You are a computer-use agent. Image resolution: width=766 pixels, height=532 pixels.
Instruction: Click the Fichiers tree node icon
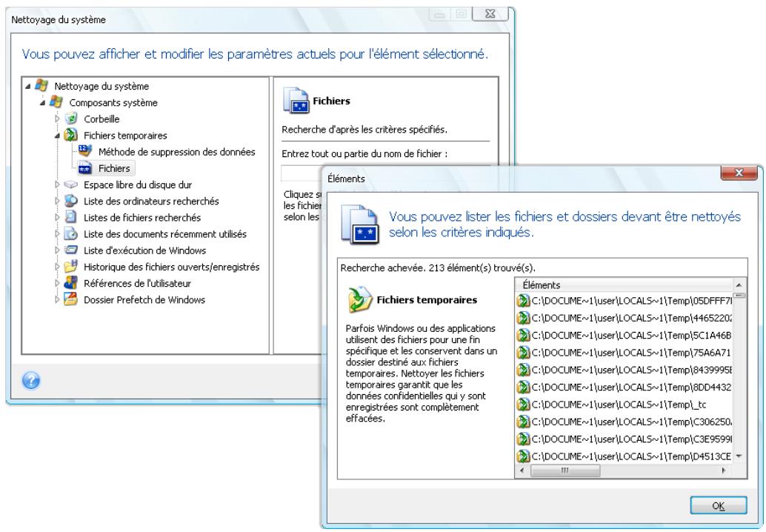coord(85,168)
